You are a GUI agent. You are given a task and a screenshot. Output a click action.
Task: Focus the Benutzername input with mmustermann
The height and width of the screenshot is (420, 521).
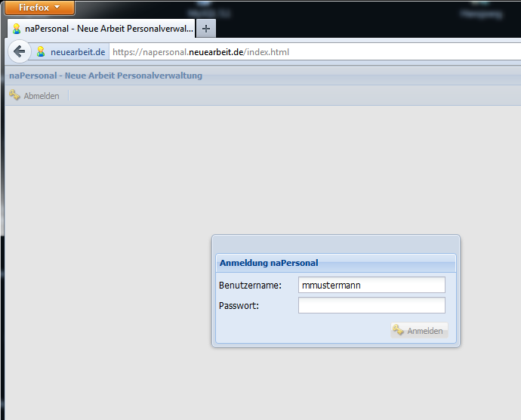(x=371, y=286)
